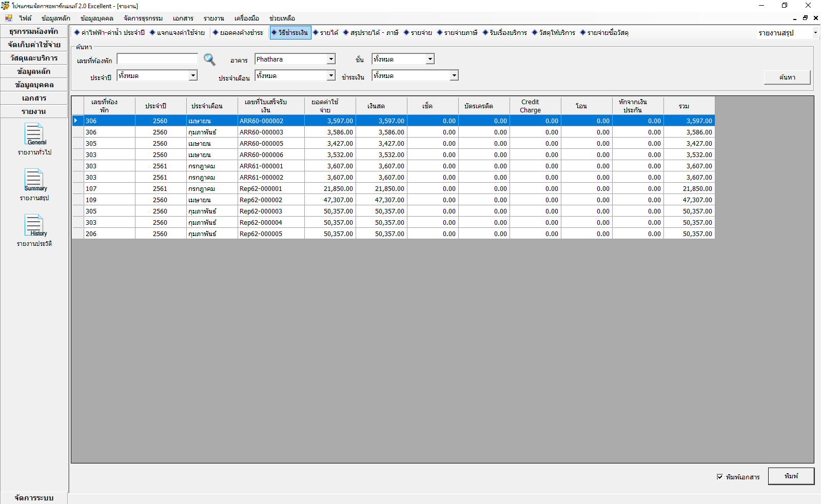Open the ไฟล์ menu
Viewport: 821px width, 504px height.
25,18
